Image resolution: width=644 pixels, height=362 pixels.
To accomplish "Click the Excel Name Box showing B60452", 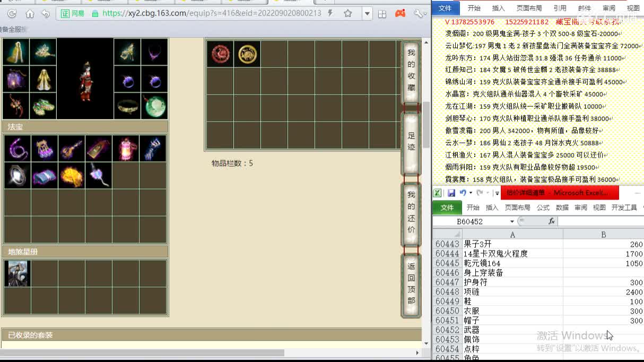I will pyautogui.click(x=471, y=221).
